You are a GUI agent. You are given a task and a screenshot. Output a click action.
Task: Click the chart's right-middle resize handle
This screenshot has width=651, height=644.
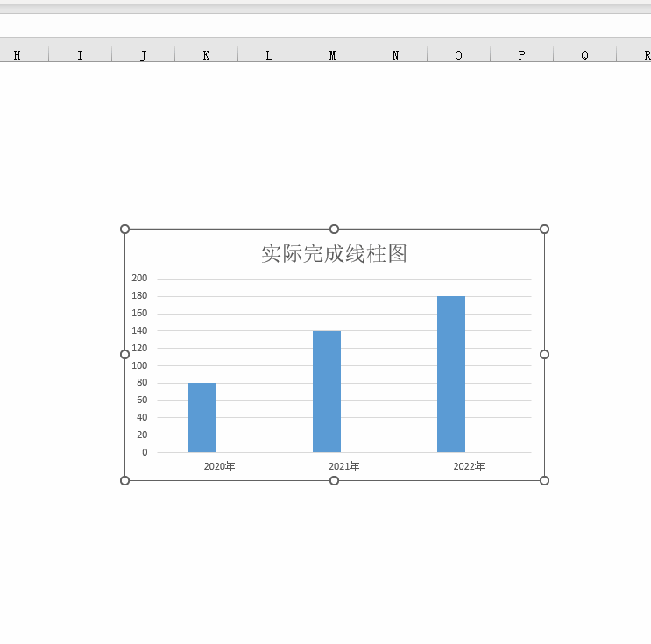click(544, 354)
